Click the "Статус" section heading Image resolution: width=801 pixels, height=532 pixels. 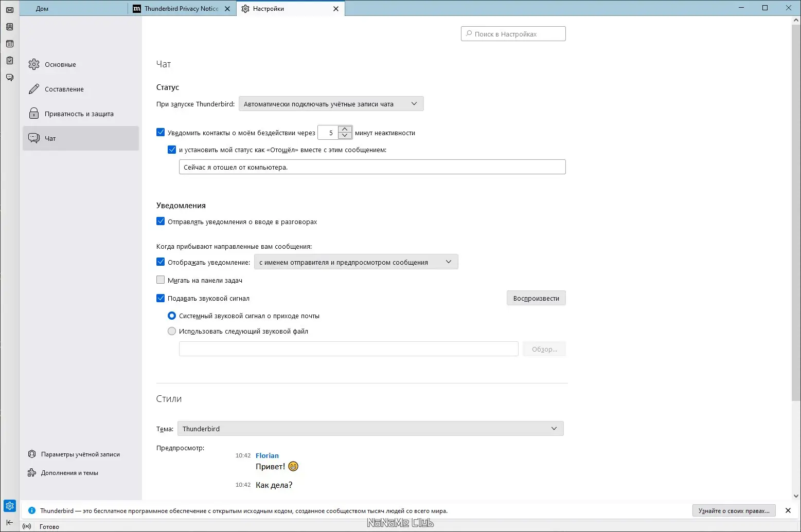pyautogui.click(x=168, y=87)
